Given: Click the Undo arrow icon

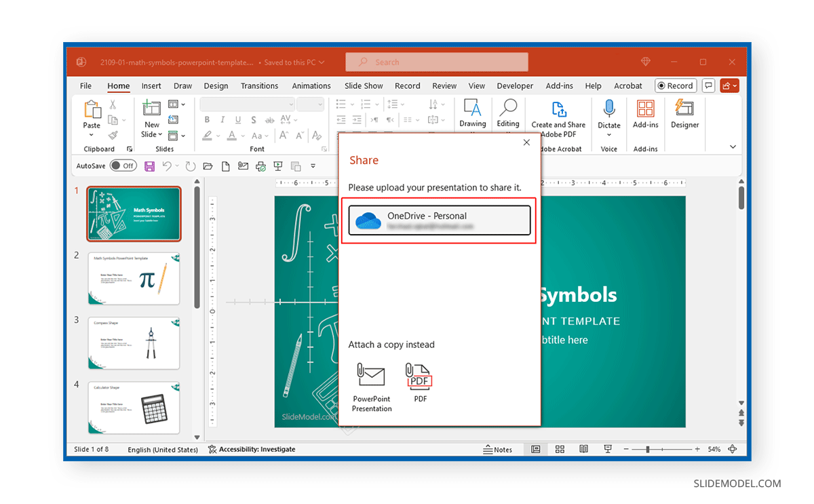Looking at the screenshot, I should click(x=167, y=166).
